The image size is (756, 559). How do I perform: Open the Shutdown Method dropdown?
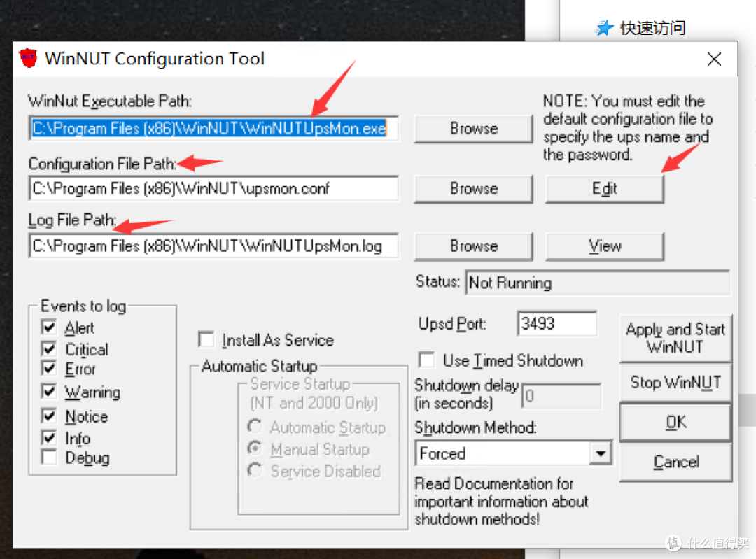point(600,453)
